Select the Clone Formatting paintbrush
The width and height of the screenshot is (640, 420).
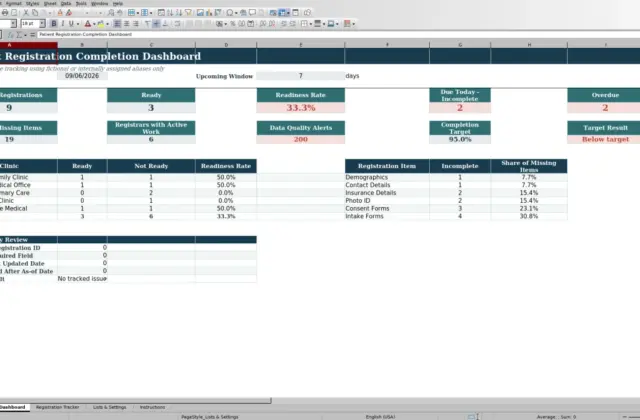coord(60,13)
